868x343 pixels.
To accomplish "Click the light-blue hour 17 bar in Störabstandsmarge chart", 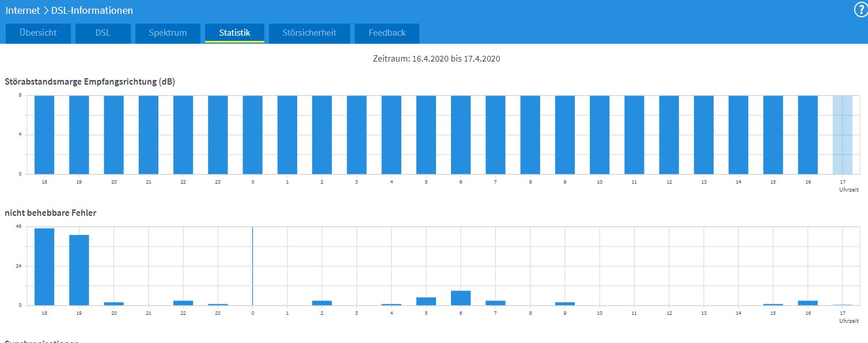I will [x=842, y=135].
